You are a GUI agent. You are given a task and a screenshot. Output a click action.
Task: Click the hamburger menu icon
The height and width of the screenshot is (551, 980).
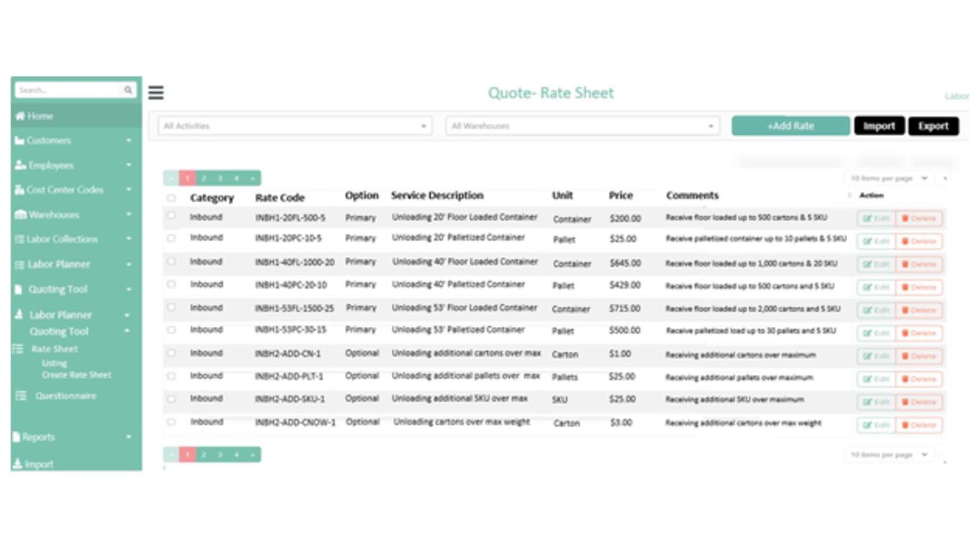pyautogui.click(x=156, y=93)
